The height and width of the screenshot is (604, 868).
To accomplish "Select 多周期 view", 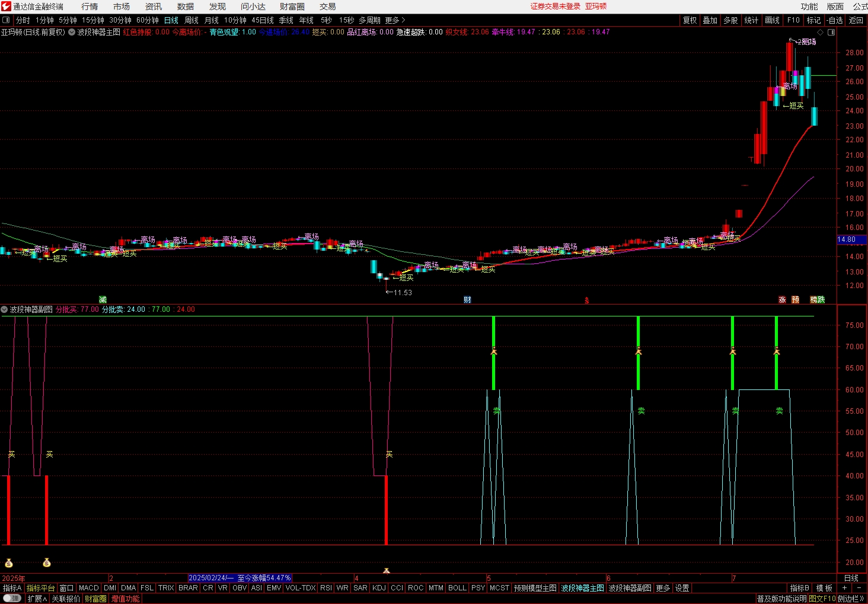I will (x=369, y=20).
